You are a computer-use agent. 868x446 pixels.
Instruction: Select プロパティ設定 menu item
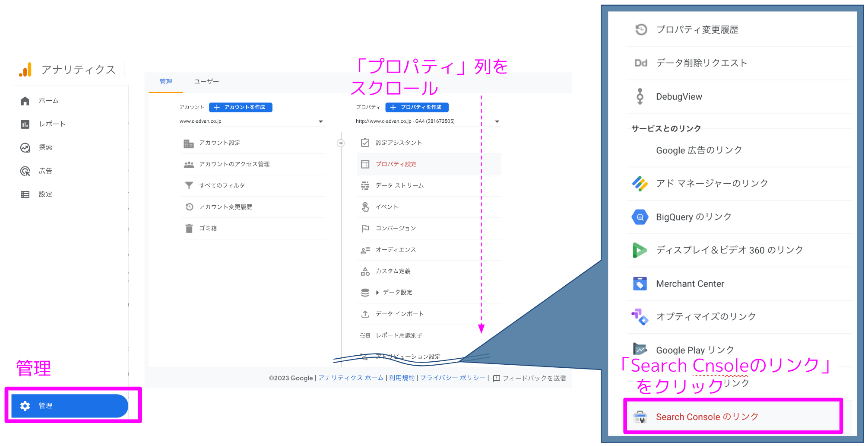[x=429, y=164]
